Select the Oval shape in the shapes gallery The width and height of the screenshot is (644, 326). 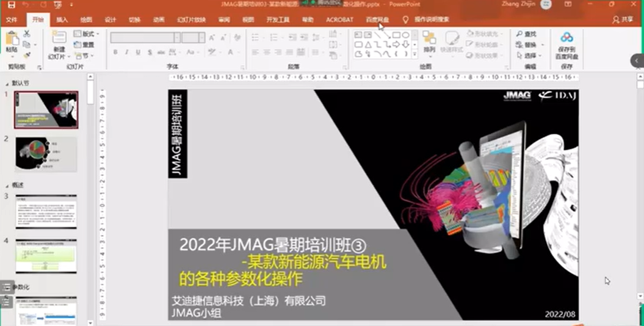(406, 35)
